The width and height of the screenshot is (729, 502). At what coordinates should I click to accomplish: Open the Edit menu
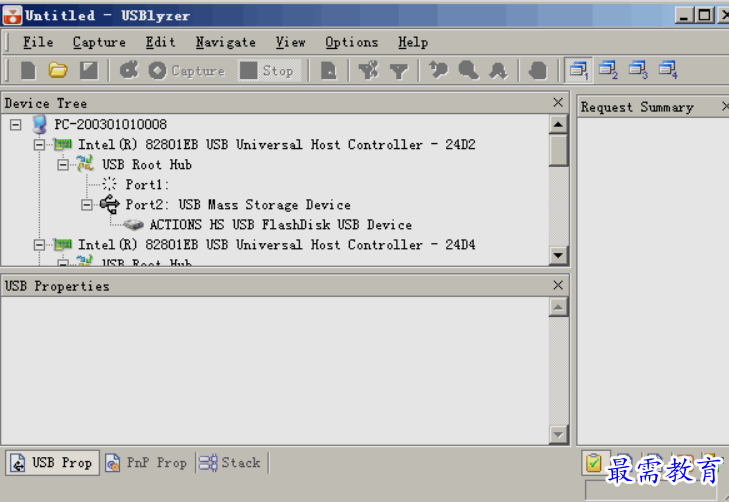click(160, 42)
